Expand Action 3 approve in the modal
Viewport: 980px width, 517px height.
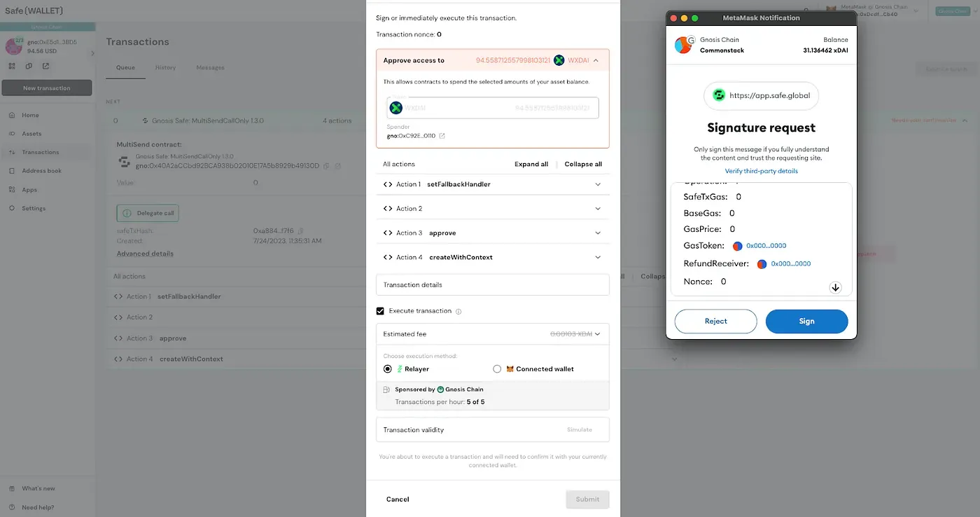pyautogui.click(x=493, y=233)
